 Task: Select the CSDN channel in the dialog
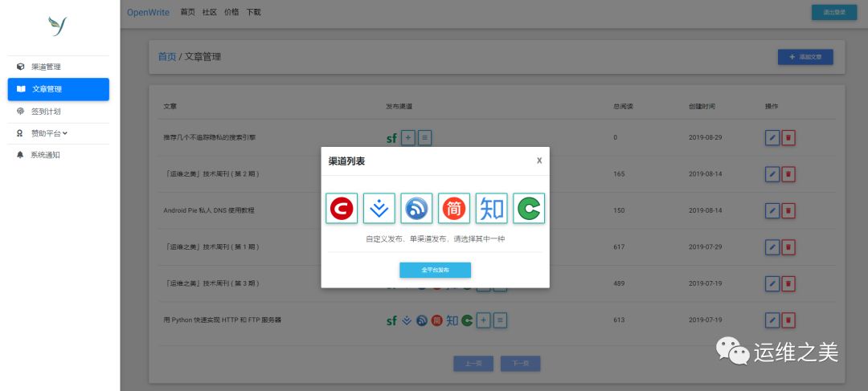pyautogui.click(x=342, y=209)
